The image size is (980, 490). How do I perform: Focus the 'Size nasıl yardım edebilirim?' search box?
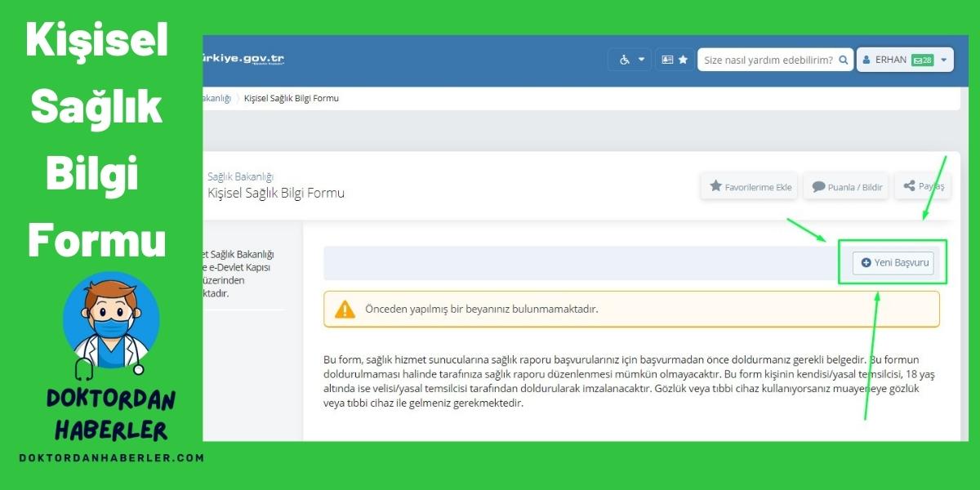[768, 60]
